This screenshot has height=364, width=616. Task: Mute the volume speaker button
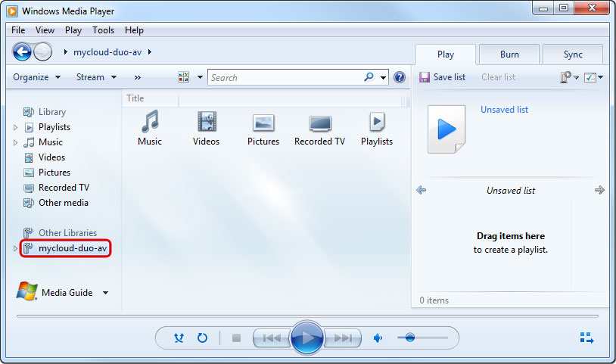click(378, 338)
